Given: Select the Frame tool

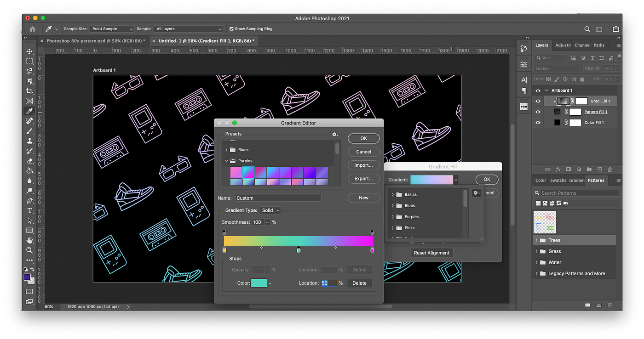Looking at the screenshot, I should (29, 101).
